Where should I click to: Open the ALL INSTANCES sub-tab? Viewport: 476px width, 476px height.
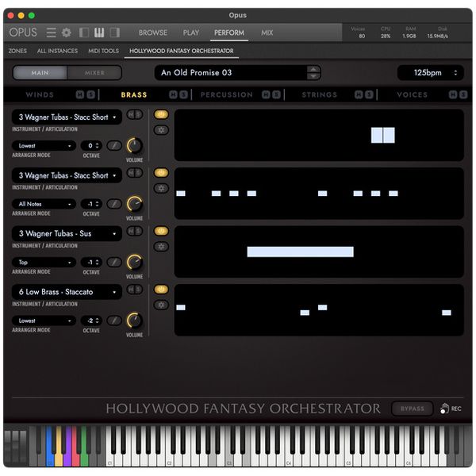click(x=57, y=51)
